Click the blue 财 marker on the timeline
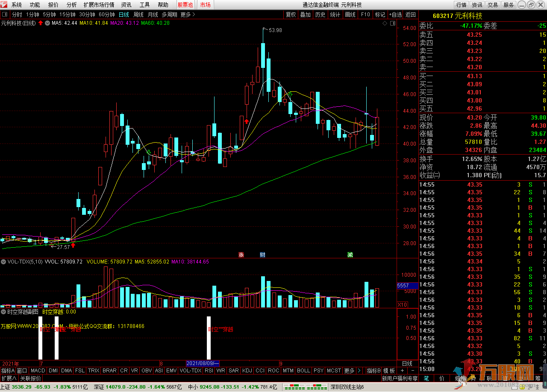This screenshot has height=392, width=547. (x=262, y=255)
